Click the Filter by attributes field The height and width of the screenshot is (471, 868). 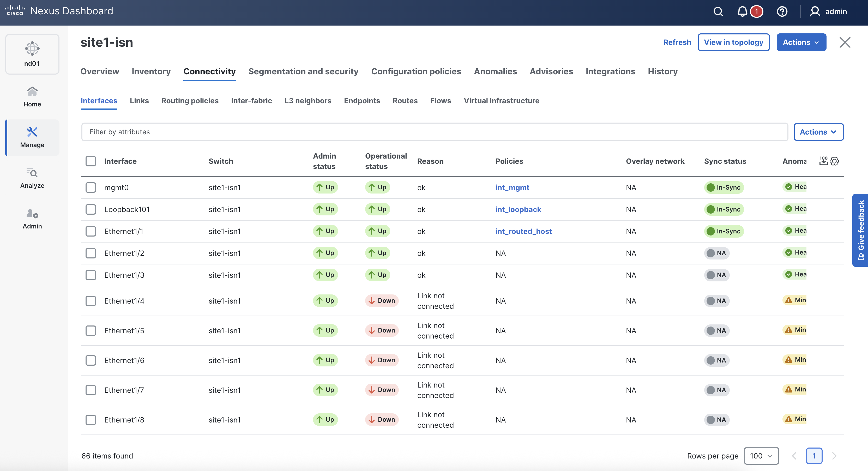tap(434, 132)
